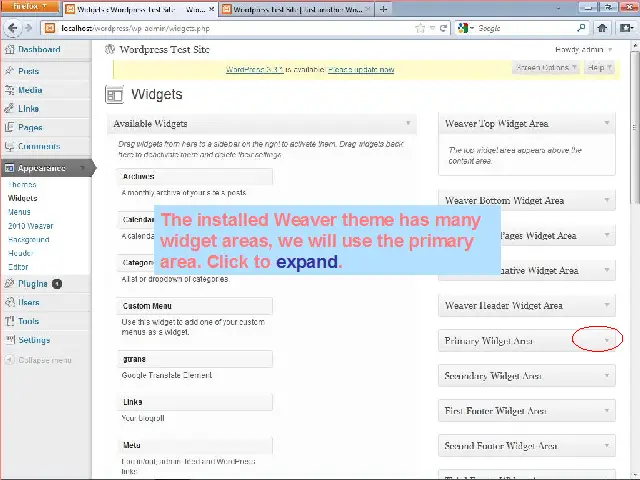Click the Dashboard house icon in sidebar
Image resolution: width=640 pixels, height=480 pixels.
point(10,49)
